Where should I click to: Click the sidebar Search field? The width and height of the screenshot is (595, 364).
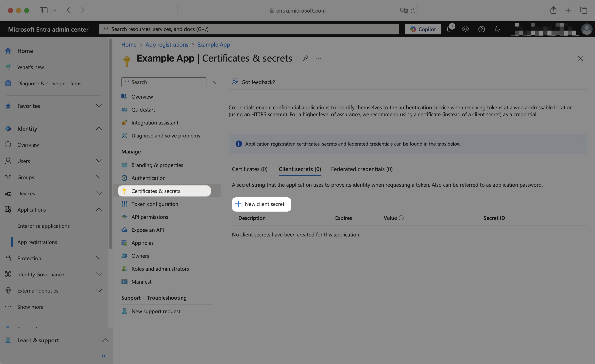click(164, 82)
